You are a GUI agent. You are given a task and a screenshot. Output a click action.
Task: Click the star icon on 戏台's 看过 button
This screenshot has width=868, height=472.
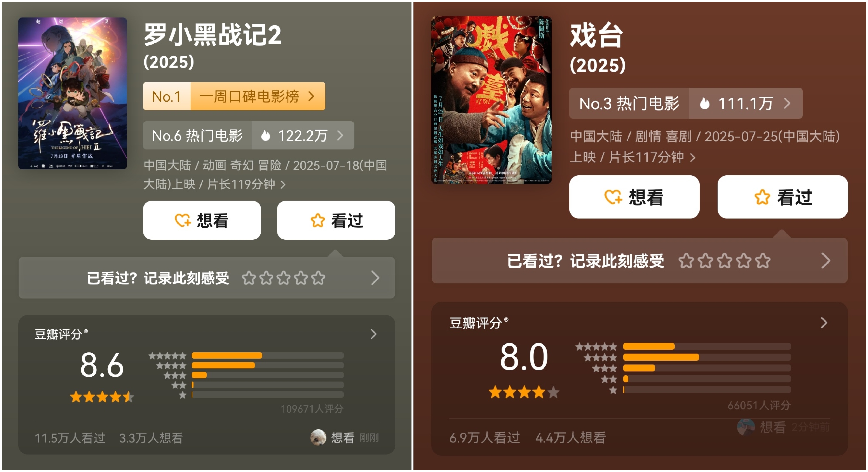[x=762, y=197]
